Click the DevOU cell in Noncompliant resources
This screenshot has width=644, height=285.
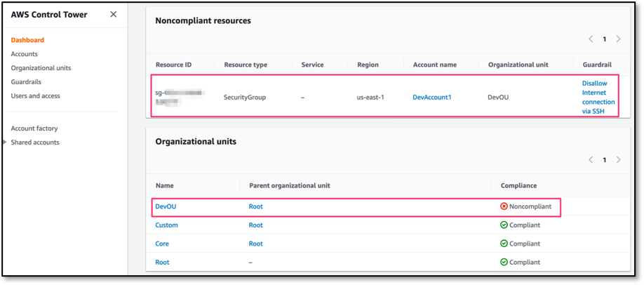498,98
